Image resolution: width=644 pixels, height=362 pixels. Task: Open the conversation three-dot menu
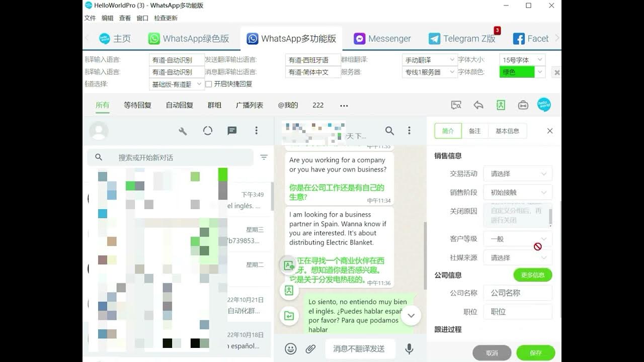(x=409, y=131)
